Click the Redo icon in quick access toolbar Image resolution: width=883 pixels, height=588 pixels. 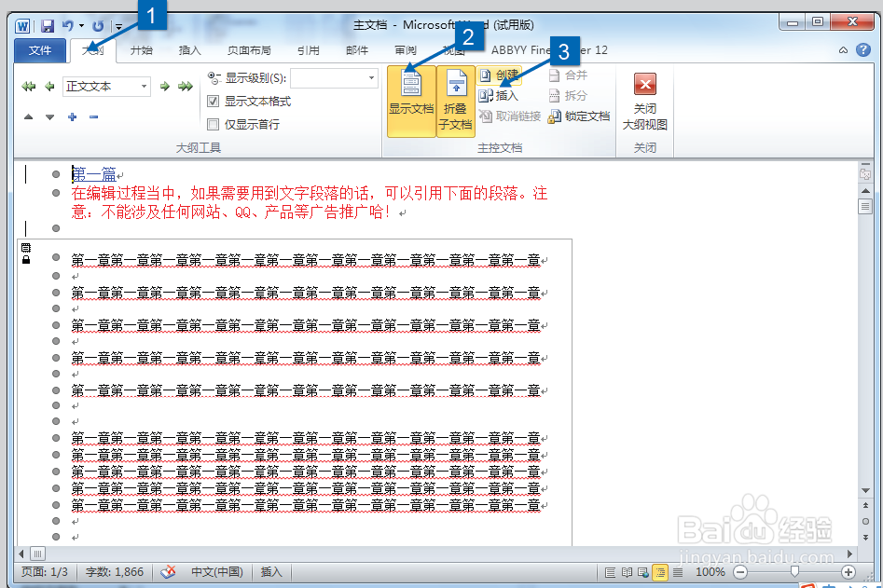click(x=98, y=26)
